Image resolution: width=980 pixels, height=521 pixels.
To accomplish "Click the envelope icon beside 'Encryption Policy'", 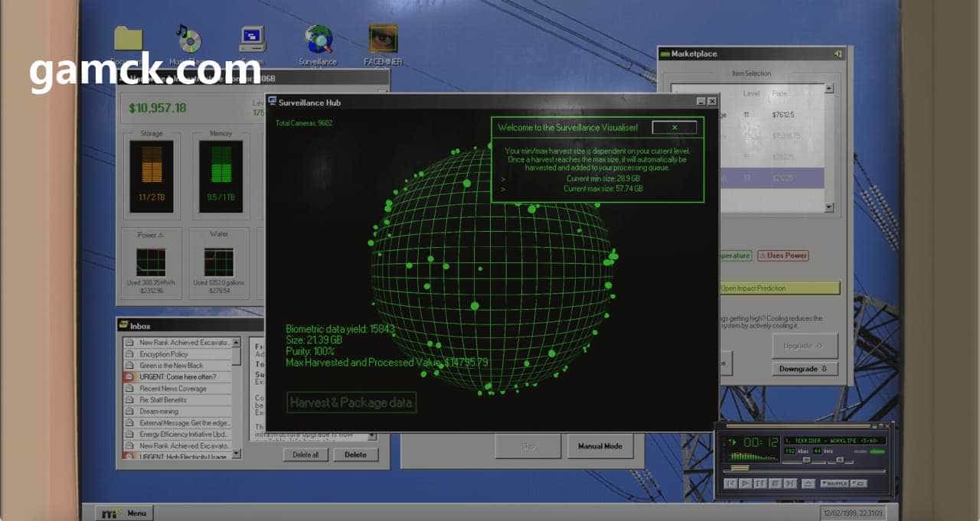I will (x=130, y=354).
